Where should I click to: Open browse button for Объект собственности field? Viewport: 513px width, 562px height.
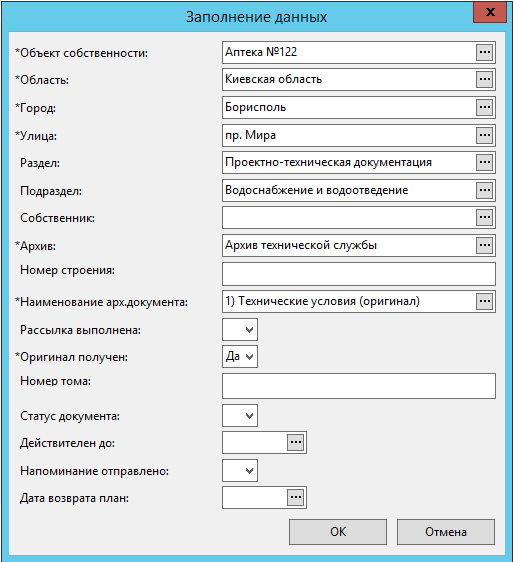[484, 52]
